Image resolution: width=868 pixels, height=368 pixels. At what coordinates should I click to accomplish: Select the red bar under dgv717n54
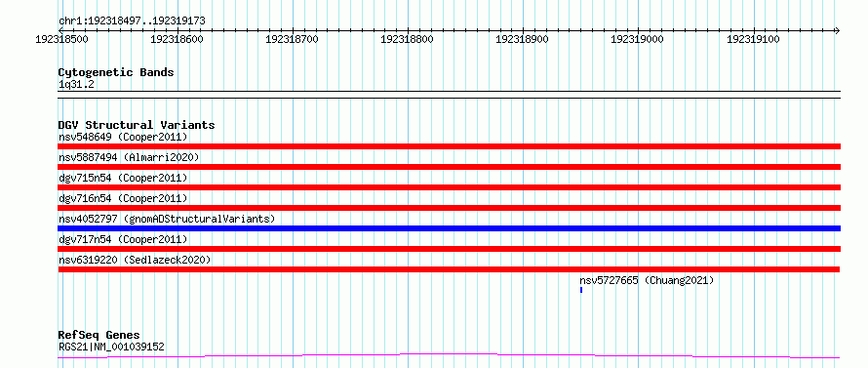449,249
